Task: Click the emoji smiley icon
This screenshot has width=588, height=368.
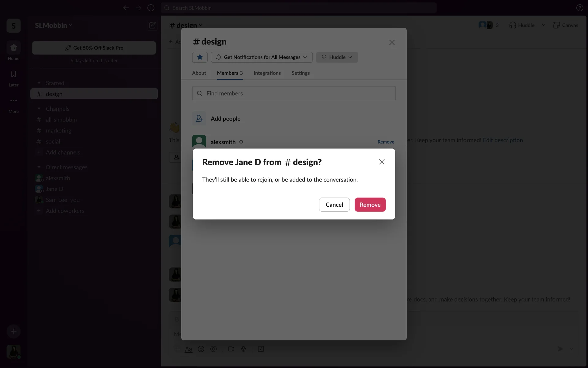Action: coord(201,349)
